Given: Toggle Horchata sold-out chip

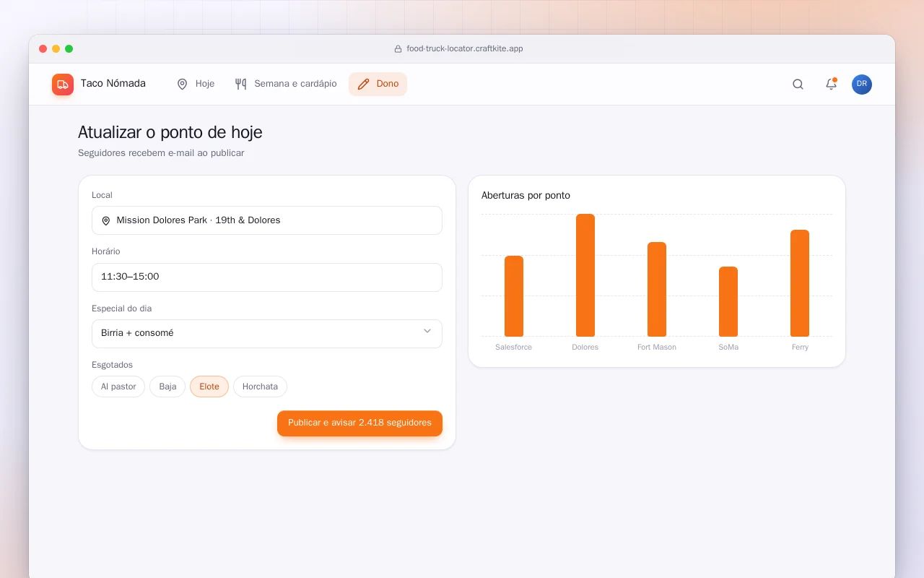Looking at the screenshot, I should pyautogui.click(x=260, y=387).
